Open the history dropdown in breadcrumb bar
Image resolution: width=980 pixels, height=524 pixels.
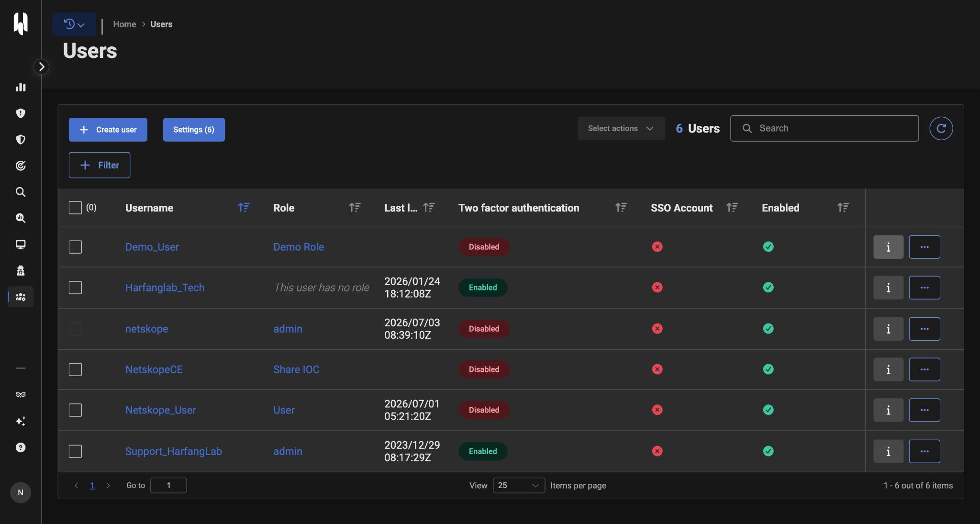coord(74,24)
